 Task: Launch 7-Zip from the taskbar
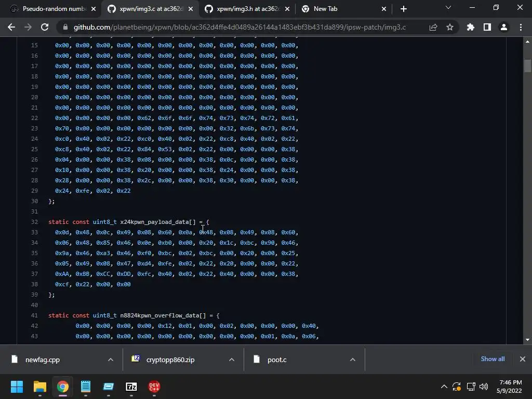click(131, 387)
